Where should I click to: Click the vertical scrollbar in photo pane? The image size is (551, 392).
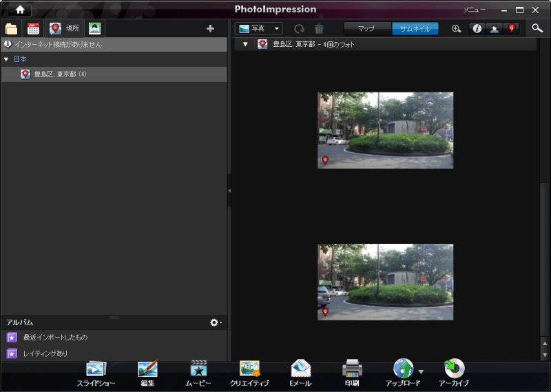545,259
